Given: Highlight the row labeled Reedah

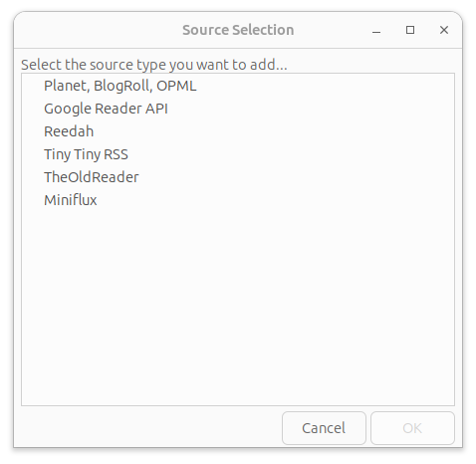Looking at the screenshot, I should [238, 131].
